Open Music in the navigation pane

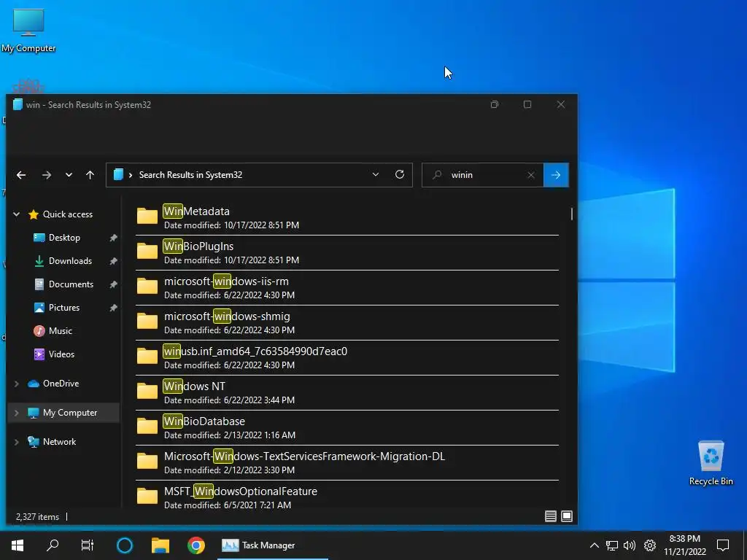point(60,331)
